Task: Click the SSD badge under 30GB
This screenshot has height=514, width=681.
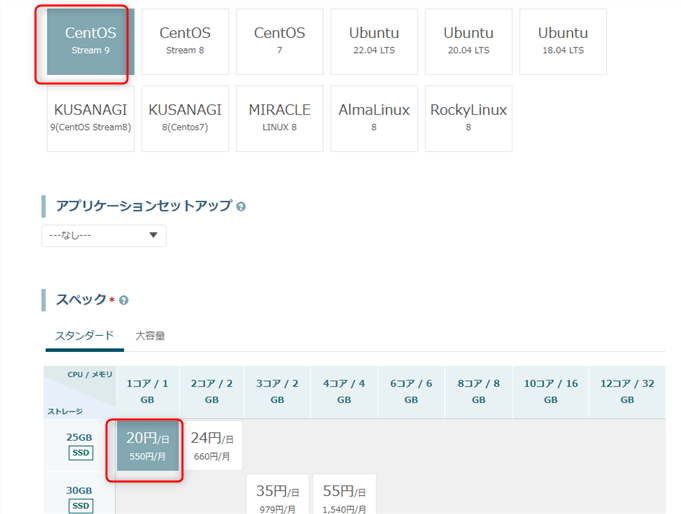Action: [81, 506]
